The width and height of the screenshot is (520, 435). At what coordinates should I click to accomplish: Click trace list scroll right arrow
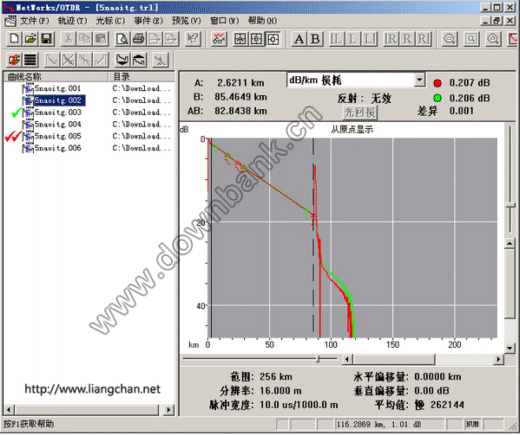[169, 410]
